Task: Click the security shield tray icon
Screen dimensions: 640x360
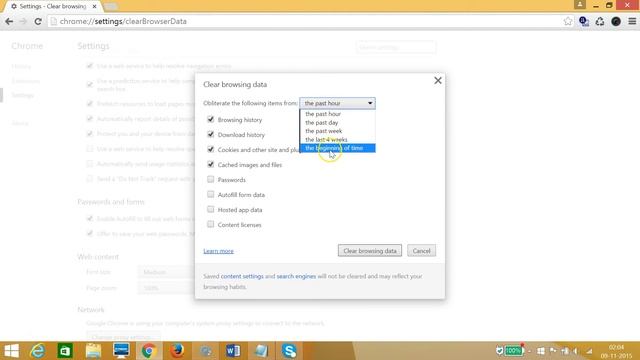Action: (500, 351)
